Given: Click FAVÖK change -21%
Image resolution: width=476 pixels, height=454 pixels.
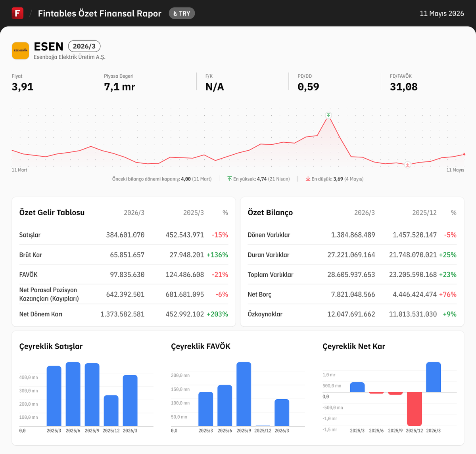Looking at the screenshot, I should click(x=220, y=274).
